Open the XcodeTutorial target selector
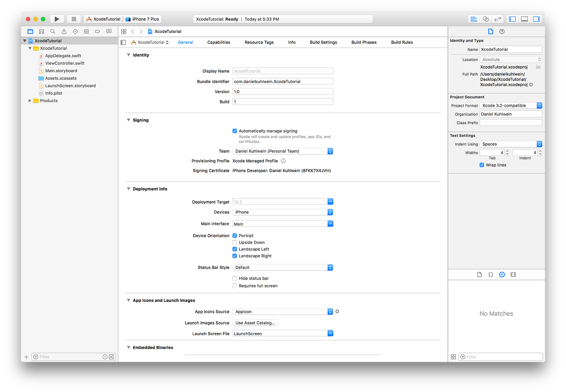This screenshot has height=392, width=566. (150, 42)
